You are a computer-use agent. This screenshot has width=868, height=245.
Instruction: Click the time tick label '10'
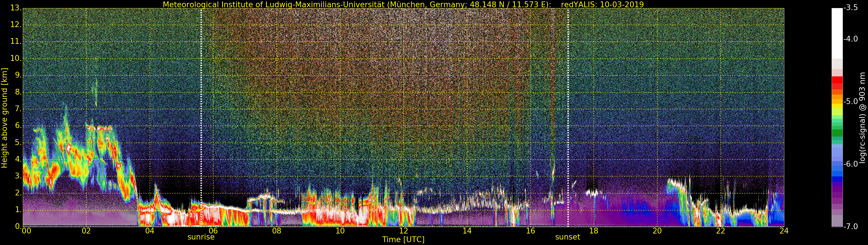coord(340,231)
